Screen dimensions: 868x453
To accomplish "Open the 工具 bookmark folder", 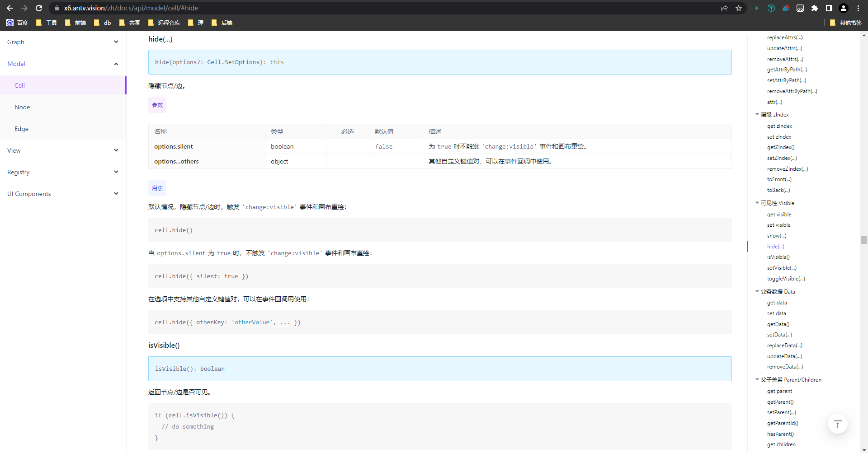I will pos(46,23).
